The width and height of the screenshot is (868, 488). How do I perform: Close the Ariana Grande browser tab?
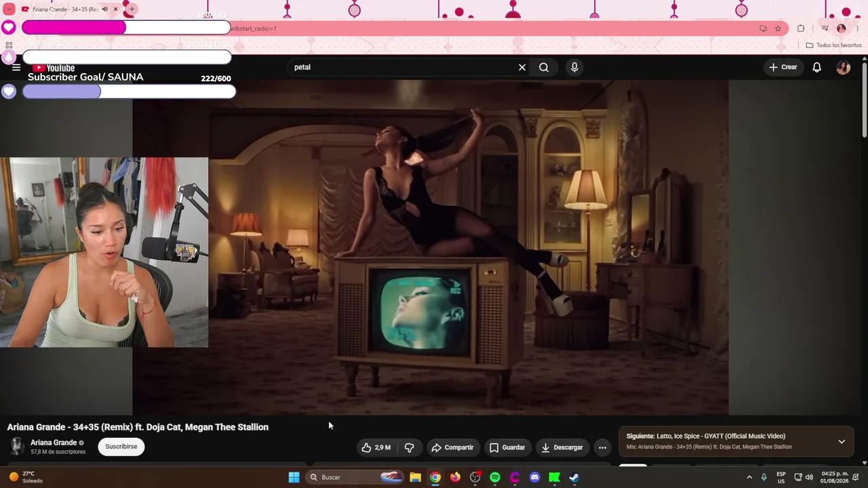click(116, 9)
